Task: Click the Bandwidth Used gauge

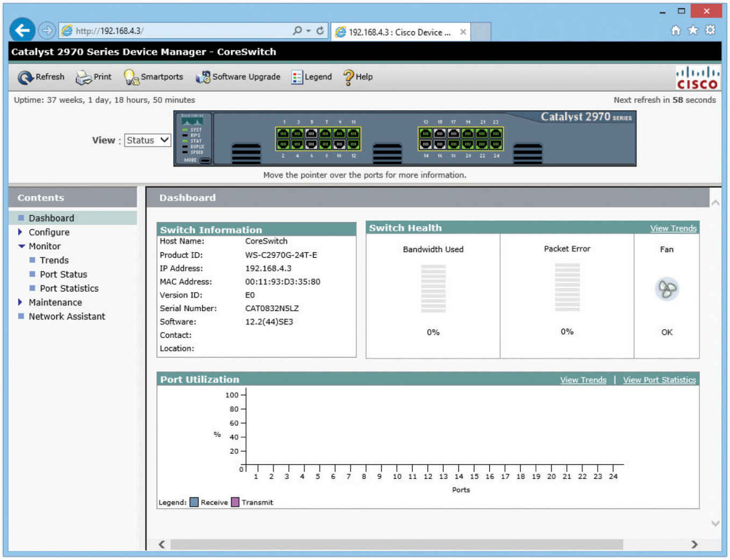Action: [433, 289]
